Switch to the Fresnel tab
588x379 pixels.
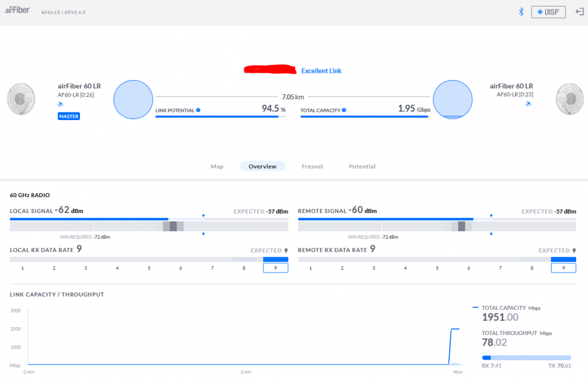point(312,166)
